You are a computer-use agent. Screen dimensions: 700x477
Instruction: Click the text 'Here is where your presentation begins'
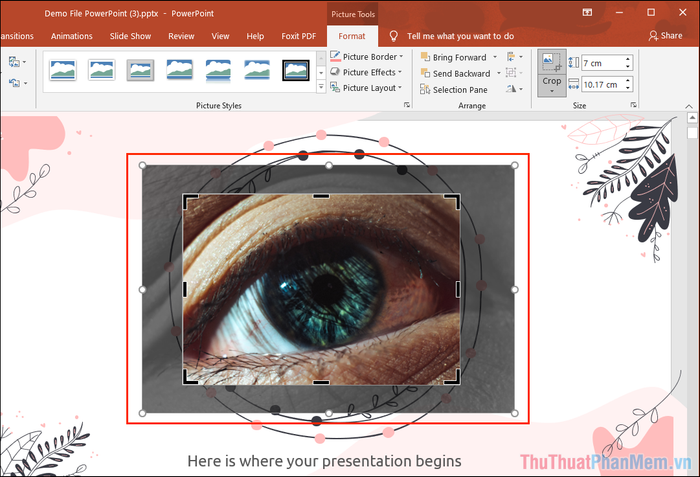tap(325, 460)
